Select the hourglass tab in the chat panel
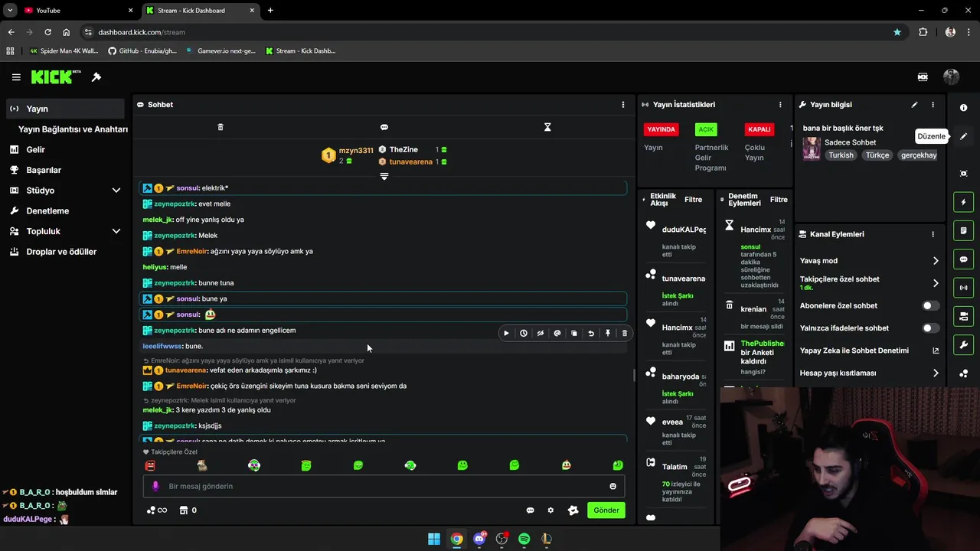980x551 pixels. coord(547,127)
